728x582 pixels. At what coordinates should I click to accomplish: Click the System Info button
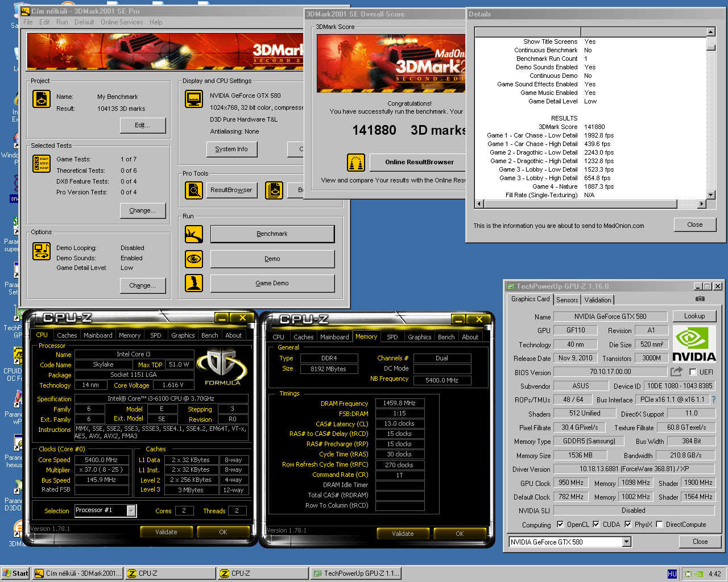pyautogui.click(x=231, y=149)
